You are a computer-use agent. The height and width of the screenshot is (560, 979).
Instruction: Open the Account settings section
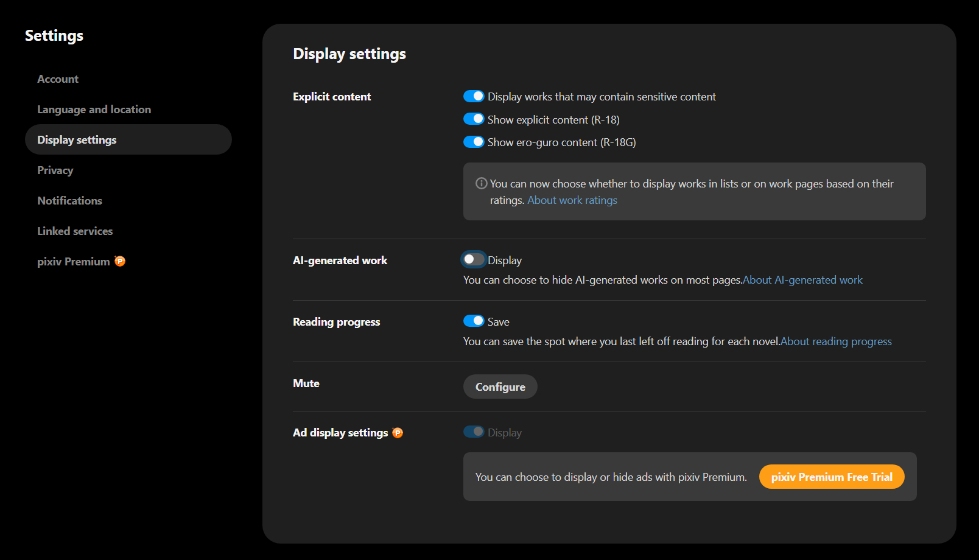point(58,79)
